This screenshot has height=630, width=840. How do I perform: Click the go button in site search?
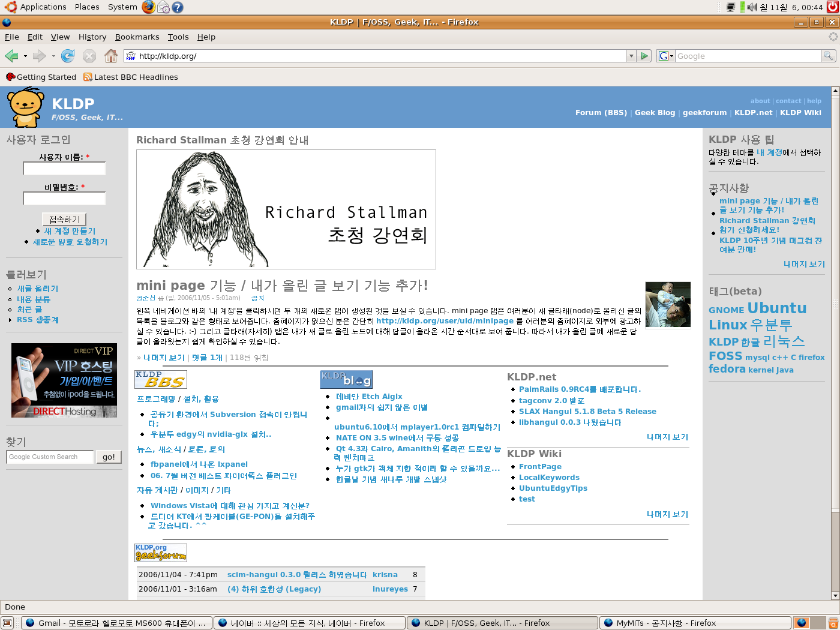[x=109, y=457]
